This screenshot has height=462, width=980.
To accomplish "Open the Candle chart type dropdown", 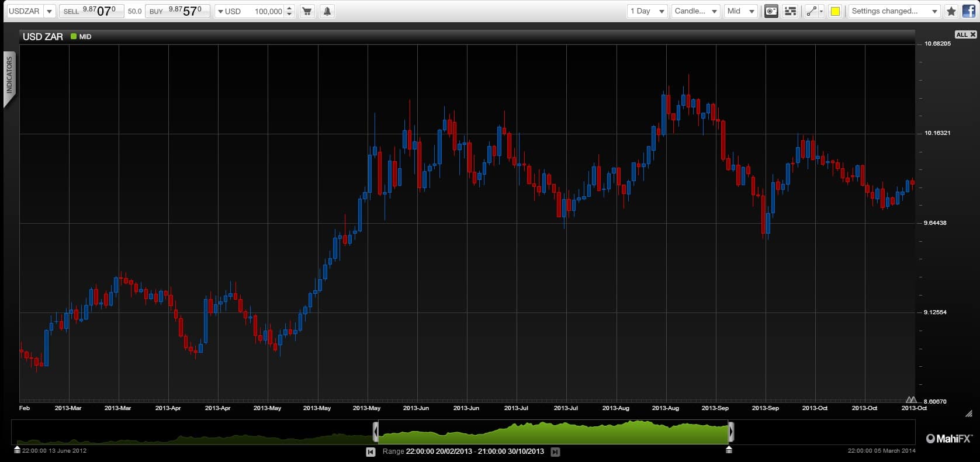I will [695, 11].
